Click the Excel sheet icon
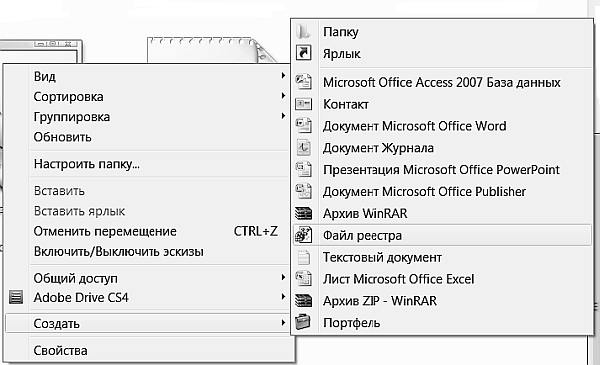This screenshot has height=365, width=600. click(x=303, y=279)
